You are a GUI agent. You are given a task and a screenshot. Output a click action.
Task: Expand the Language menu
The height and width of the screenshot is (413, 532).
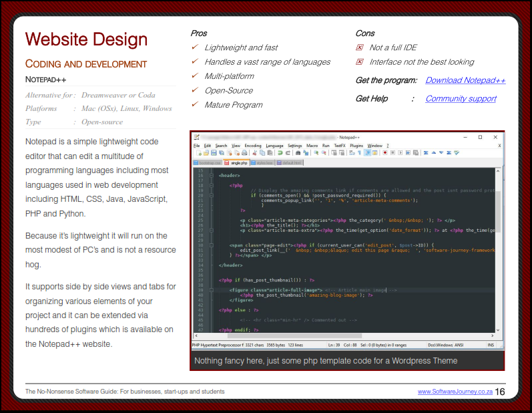tap(274, 145)
